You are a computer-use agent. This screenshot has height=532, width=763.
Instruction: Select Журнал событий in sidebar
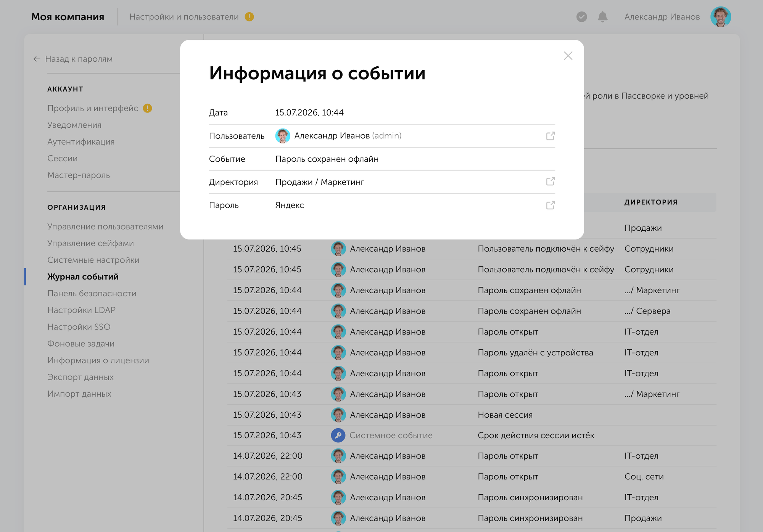tap(83, 277)
